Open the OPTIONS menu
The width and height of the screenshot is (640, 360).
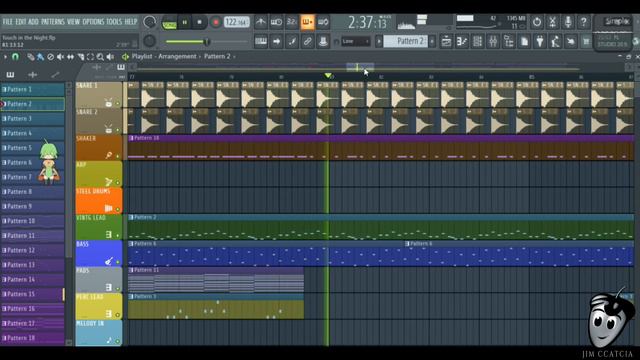(x=93, y=22)
